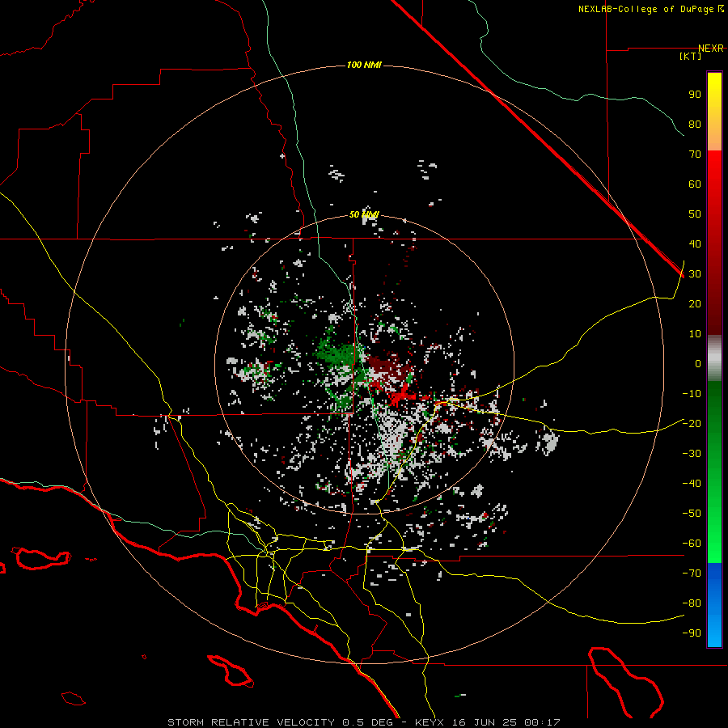The image size is (728, 728).
Task: Select the -40 knot scale label
Action: point(692,484)
